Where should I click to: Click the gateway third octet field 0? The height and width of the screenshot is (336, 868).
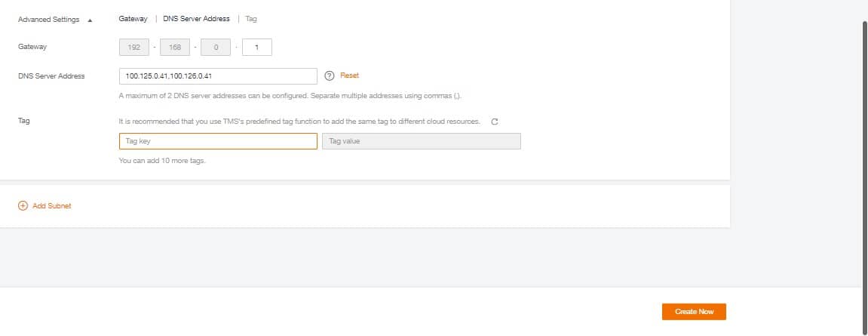click(216, 47)
